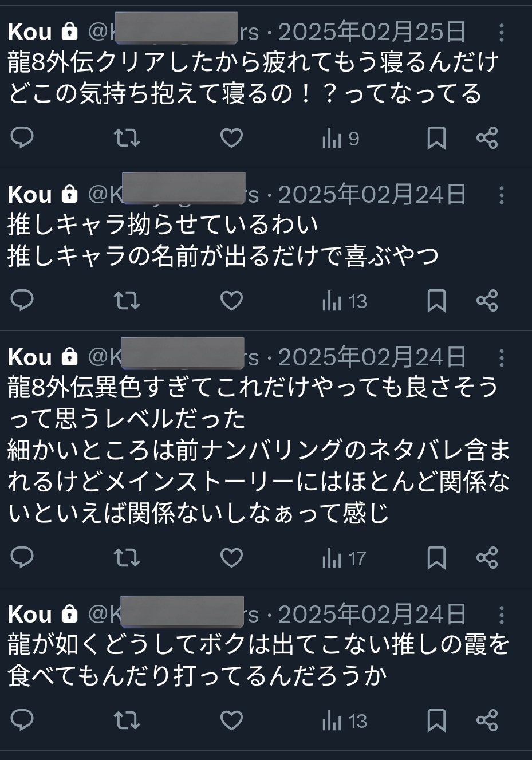
Task: Open Kou's profile from the top tweet
Action: coord(30,32)
